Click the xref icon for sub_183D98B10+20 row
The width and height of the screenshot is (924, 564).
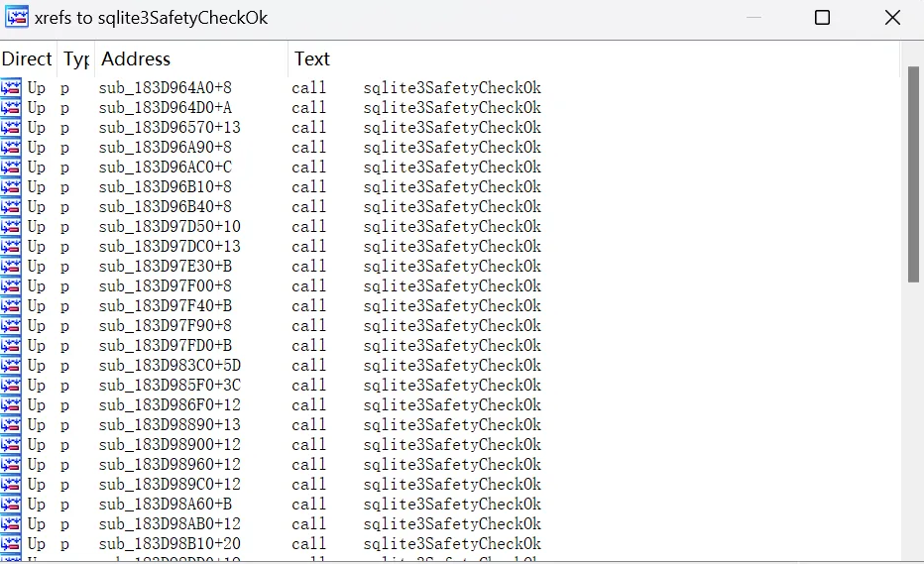[11, 543]
